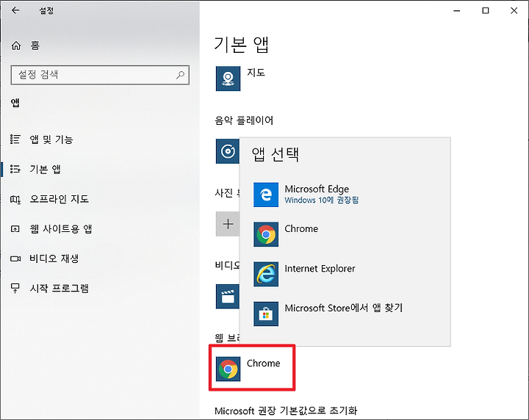The width and height of the screenshot is (529, 420).
Task: Open 시작 프로그램 in sidebar
Action: pos(49,289)
